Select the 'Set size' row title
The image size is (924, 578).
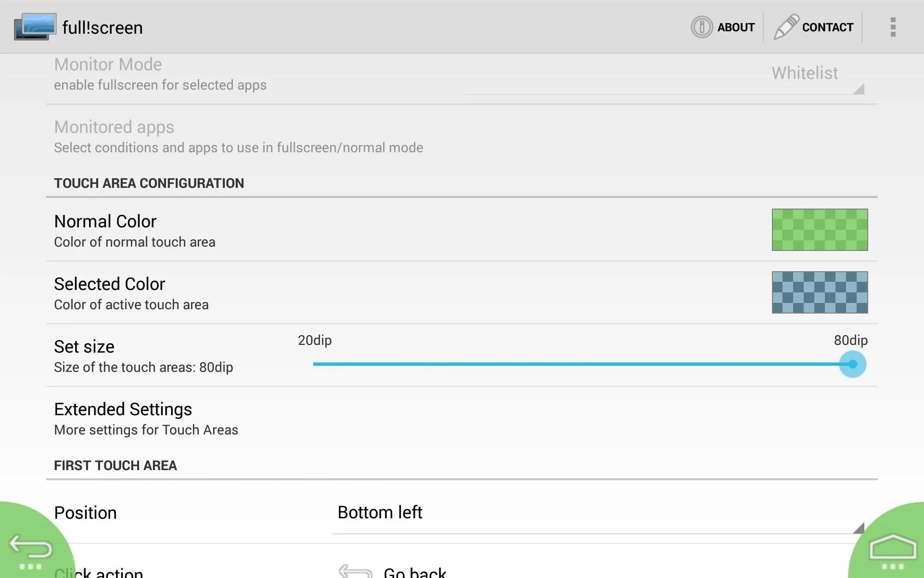(x=84, y=347)
